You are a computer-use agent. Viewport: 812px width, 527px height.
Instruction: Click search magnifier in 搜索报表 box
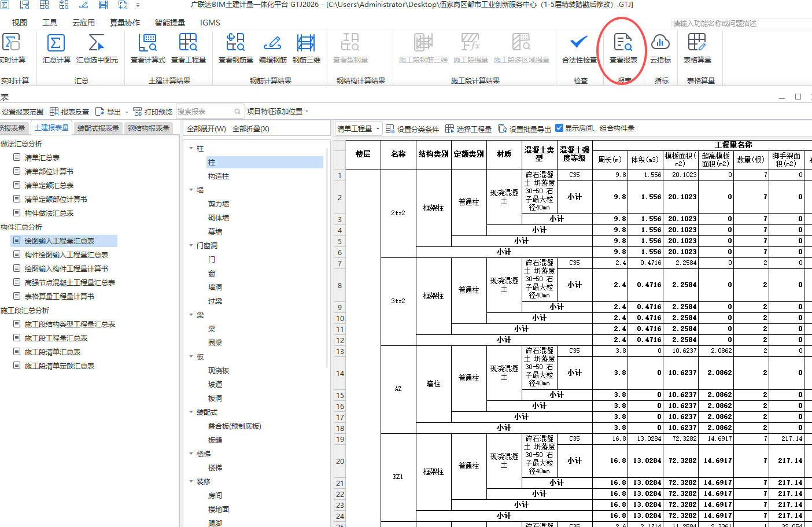[237, 112]
